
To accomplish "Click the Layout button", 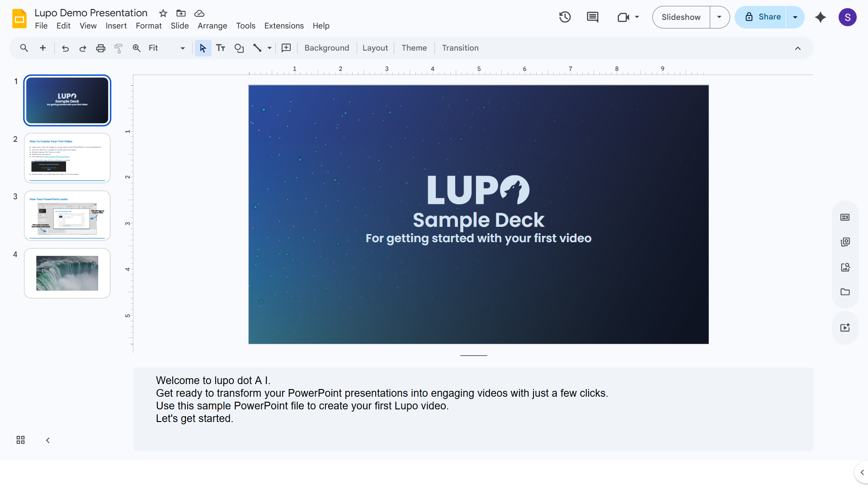I will click(375, 48).
